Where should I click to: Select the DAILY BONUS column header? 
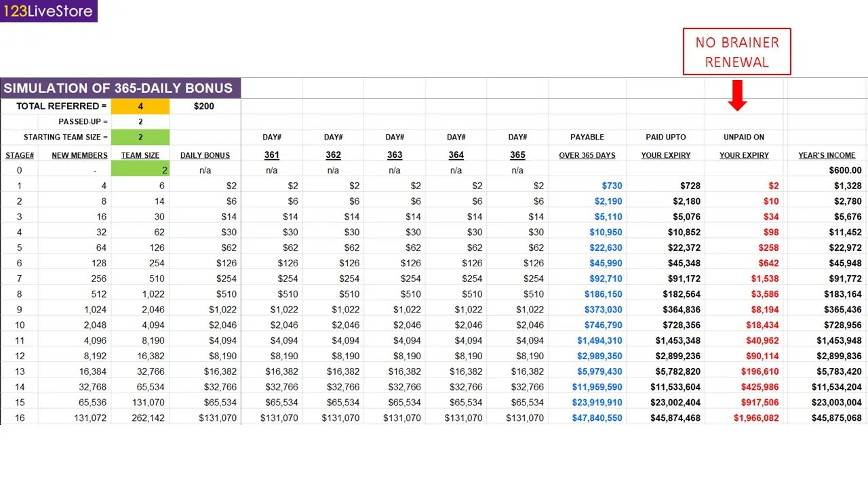205,155
